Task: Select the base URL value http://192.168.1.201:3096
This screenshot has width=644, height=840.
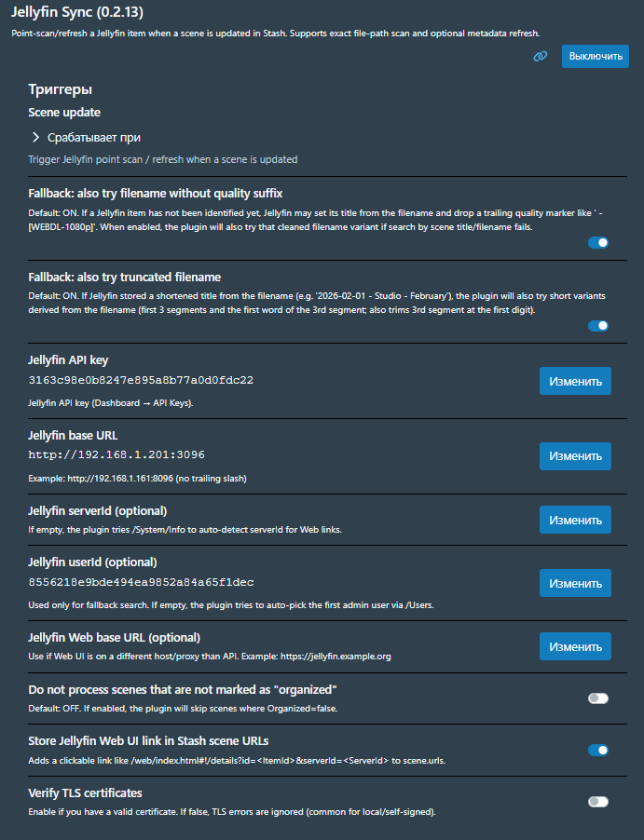Action: pyautogui.click(x=116, y=454)
